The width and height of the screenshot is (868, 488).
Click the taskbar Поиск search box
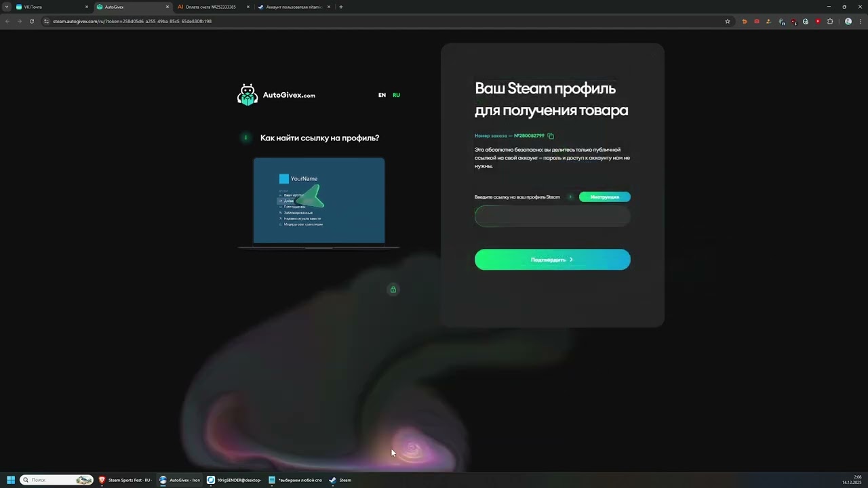tap(57, 480)
